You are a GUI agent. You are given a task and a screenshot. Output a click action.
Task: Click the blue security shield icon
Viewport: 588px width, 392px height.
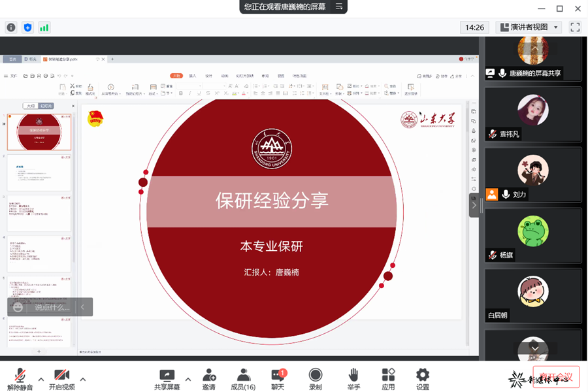point(27,27)
